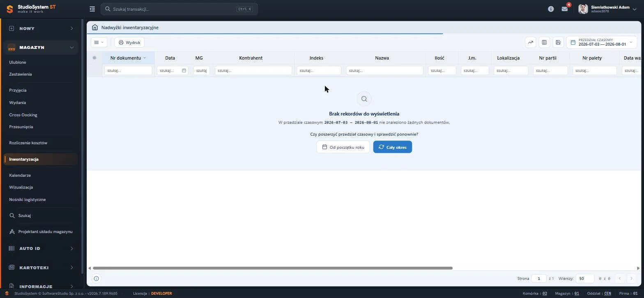
Task: Focus the Nazwa filter field
Action: tap(384, 71)
